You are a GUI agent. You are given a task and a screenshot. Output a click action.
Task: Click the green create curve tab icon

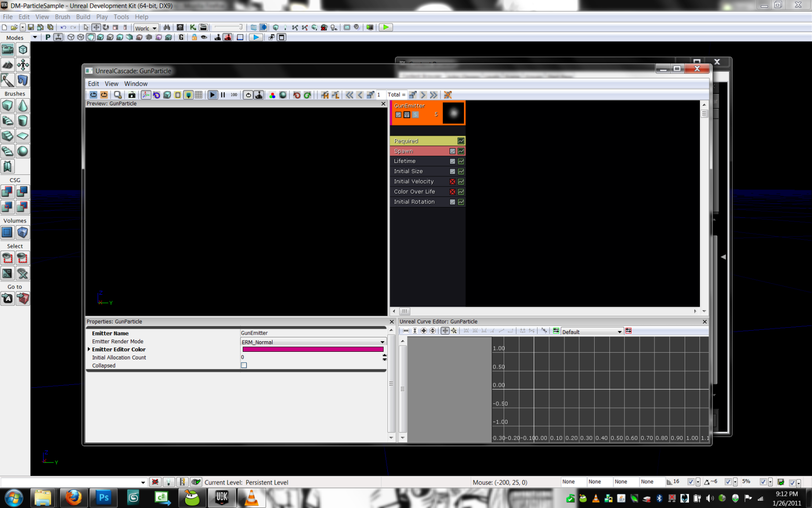point(556,331)
